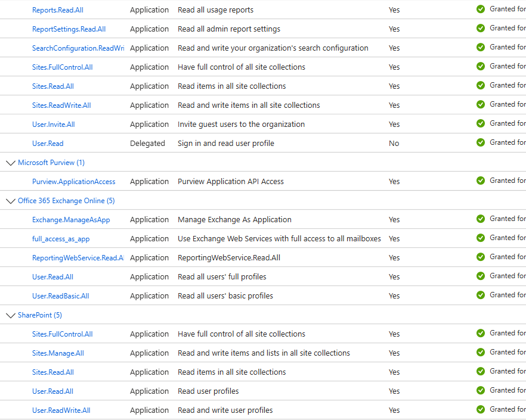Click 'Read and write your organization's search configuration'
526x420 pixels.
tap(273, 48)
